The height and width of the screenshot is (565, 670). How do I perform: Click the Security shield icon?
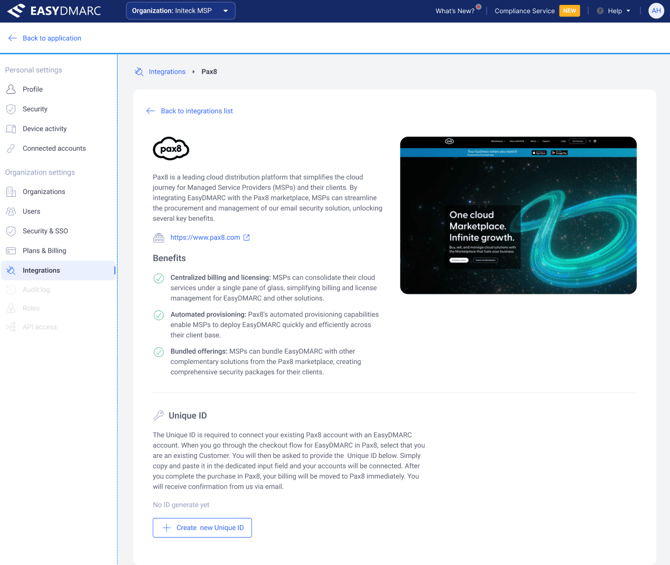11,109
